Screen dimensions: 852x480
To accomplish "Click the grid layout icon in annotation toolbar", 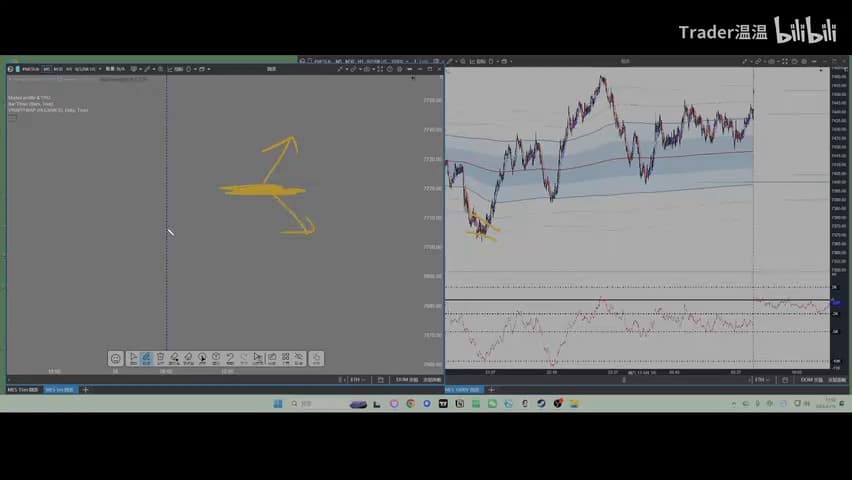I will 285,358.
